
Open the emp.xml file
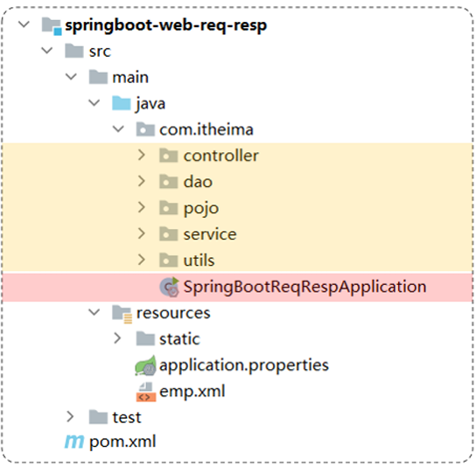[192, 391]
